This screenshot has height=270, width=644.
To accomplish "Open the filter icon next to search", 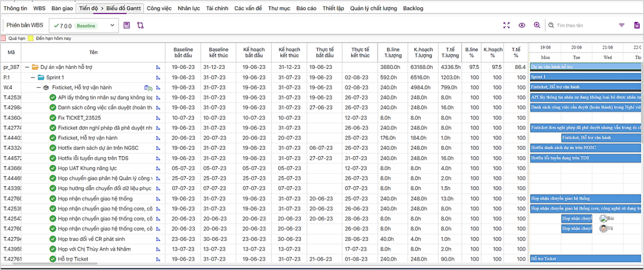I will [622, 25].
